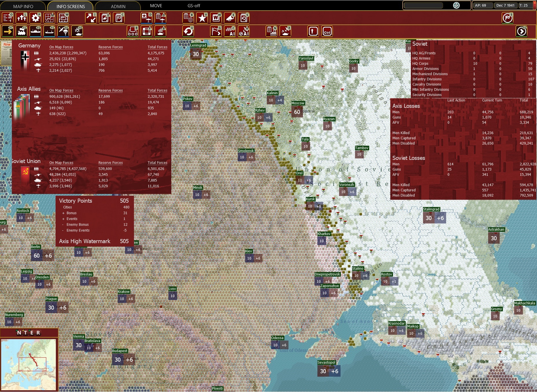
Task: Open the ADMIN tab
Action: click(x=118, y=6)
